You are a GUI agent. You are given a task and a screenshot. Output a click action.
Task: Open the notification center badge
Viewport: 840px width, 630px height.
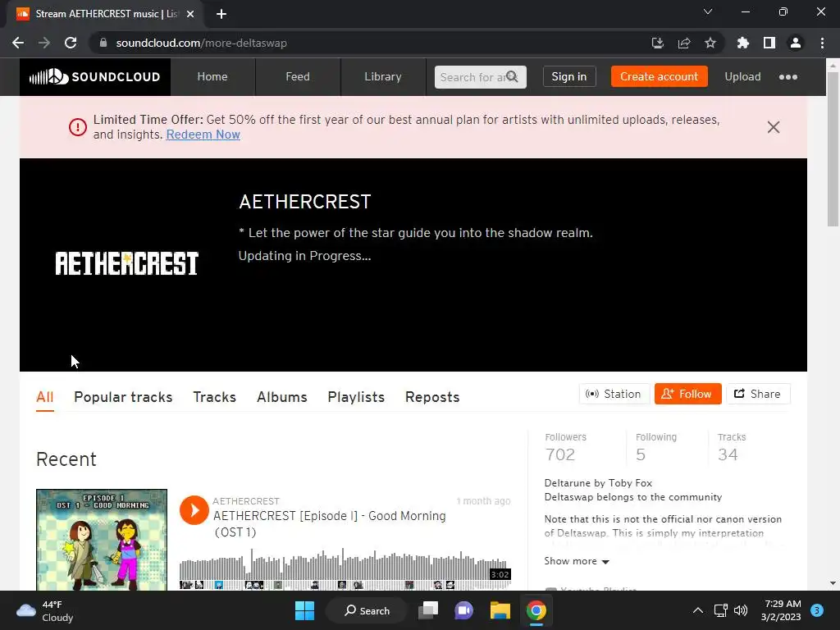click(x=817, y=610)
